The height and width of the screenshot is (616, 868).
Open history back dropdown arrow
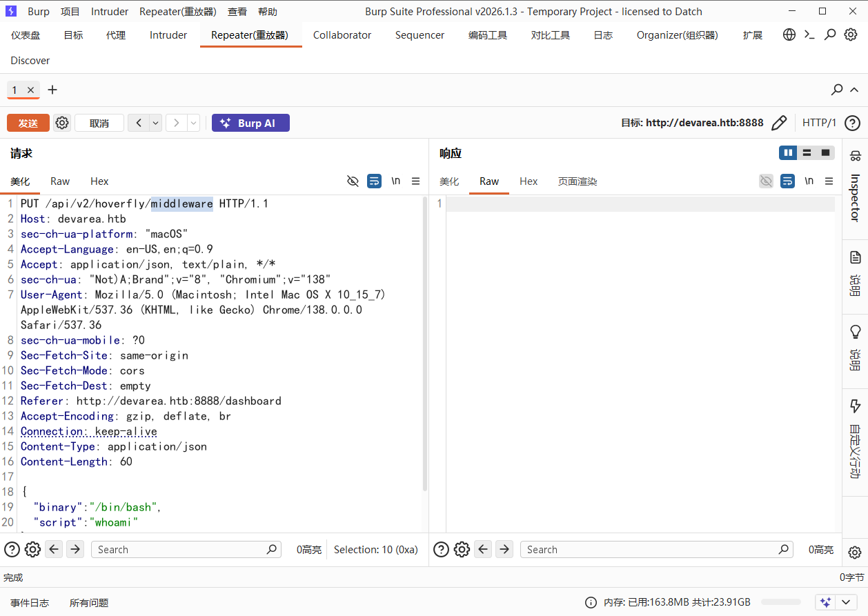(156, 123)
